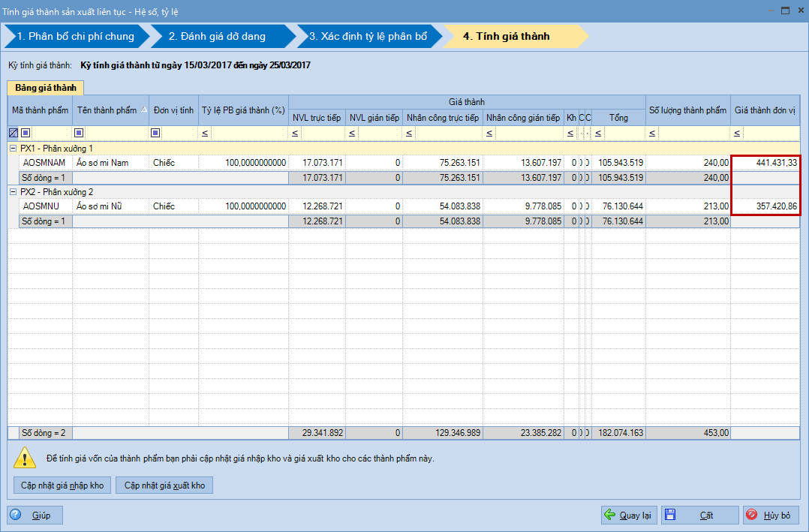This screenshot has height=532, width=809.
Task: Click the ≤ operator under NVL trực tiếp
Action: pyautogui.click(x=296, y=133)
